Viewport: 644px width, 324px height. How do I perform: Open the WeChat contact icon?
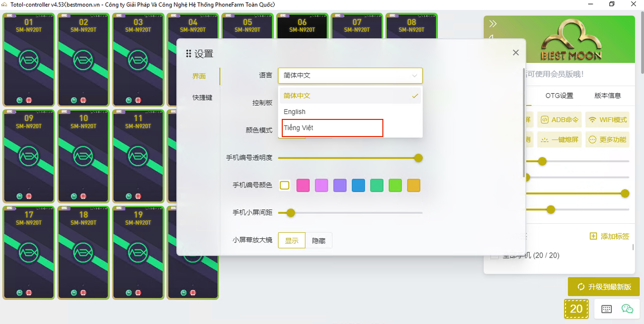point(627,309)
